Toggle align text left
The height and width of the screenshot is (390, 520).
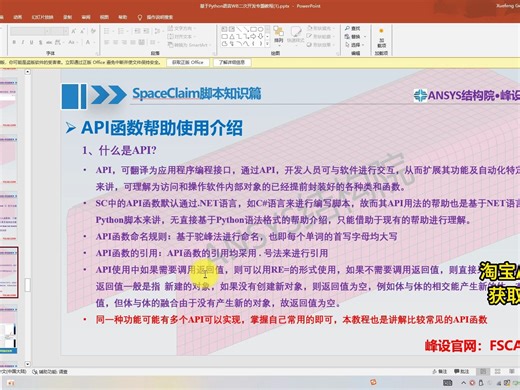click(107, 42)
